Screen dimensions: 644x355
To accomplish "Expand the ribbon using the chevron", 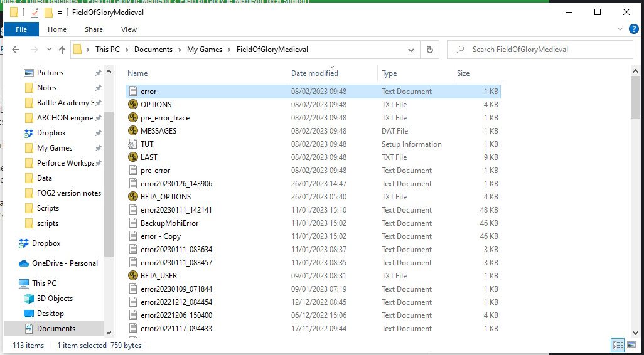I will coord(622,29).
